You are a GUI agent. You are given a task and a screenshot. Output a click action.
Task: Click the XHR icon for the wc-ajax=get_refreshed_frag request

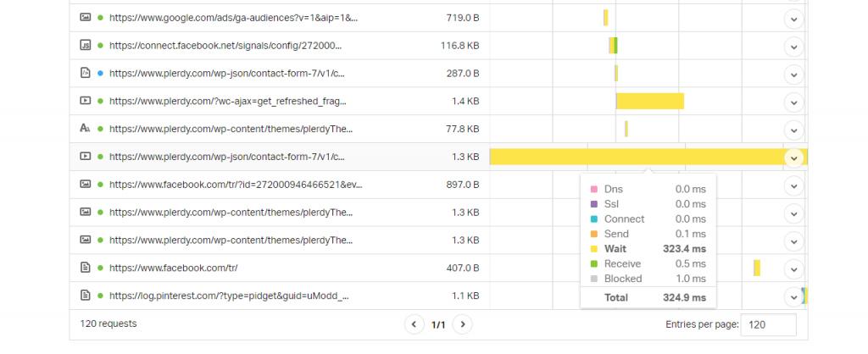point(85,101)
